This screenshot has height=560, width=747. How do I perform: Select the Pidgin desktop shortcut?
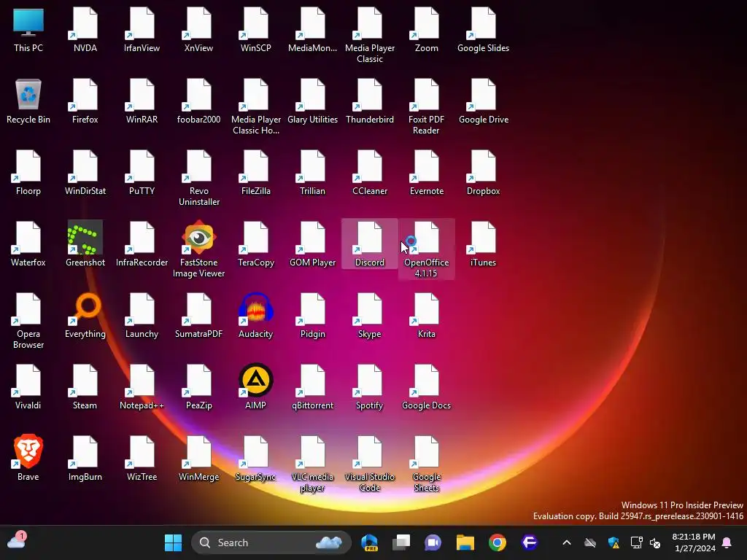tap(312, 316)
